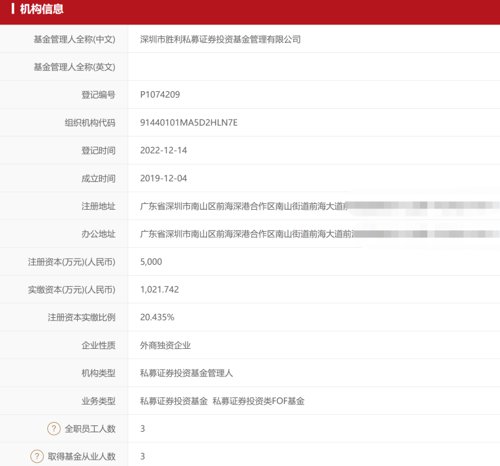The image size is (500, 466).
Task: Click the question mark next to 取得基金从业人数
Action: (x=37, y=456)
